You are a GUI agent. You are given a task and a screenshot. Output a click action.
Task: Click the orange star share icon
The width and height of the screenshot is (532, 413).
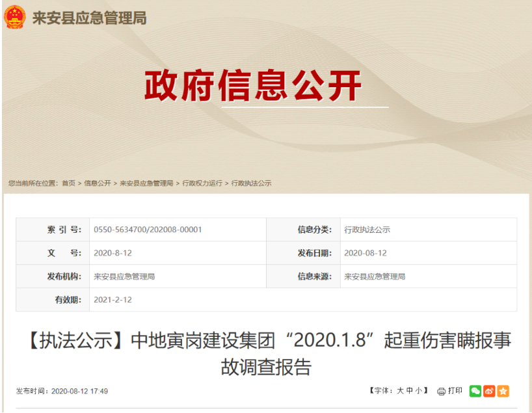point(503,391)
